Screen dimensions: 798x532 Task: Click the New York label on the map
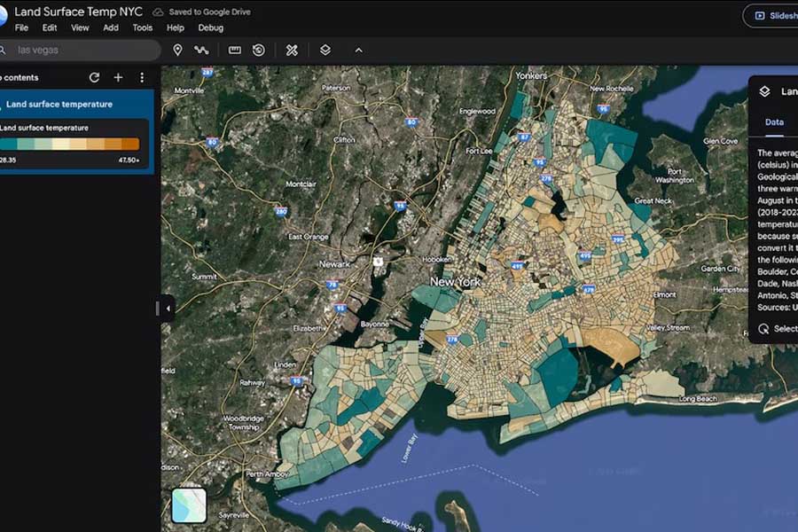point(455,282)
